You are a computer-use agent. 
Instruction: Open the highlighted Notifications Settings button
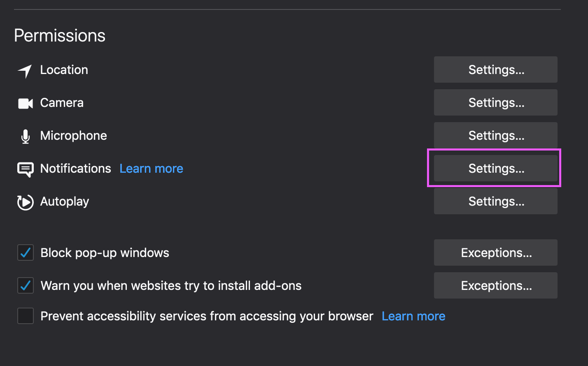click(495, 169)
